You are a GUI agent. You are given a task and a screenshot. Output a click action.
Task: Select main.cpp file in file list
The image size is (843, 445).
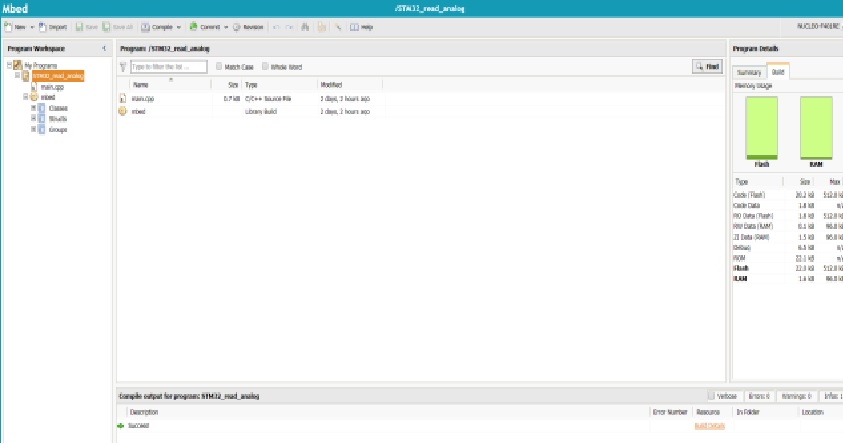point(142,99)
